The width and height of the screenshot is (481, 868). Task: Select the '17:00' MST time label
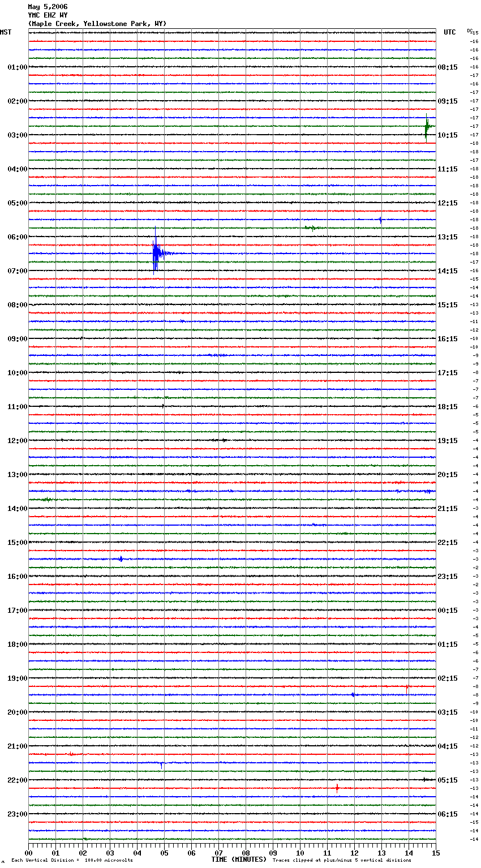pos(18,611)
